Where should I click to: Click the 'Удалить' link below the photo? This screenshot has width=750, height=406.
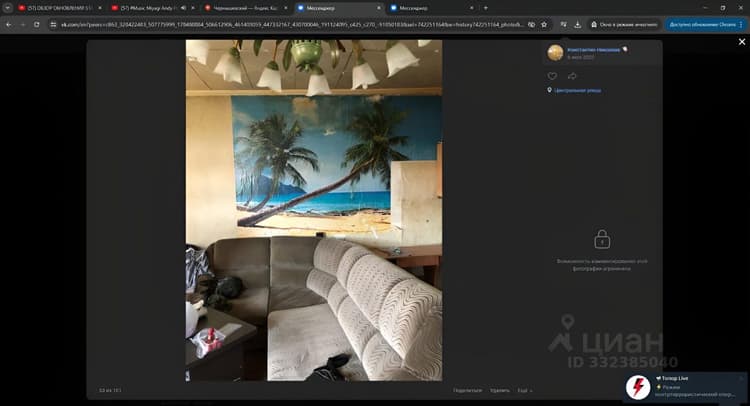[x=500, y=391]
